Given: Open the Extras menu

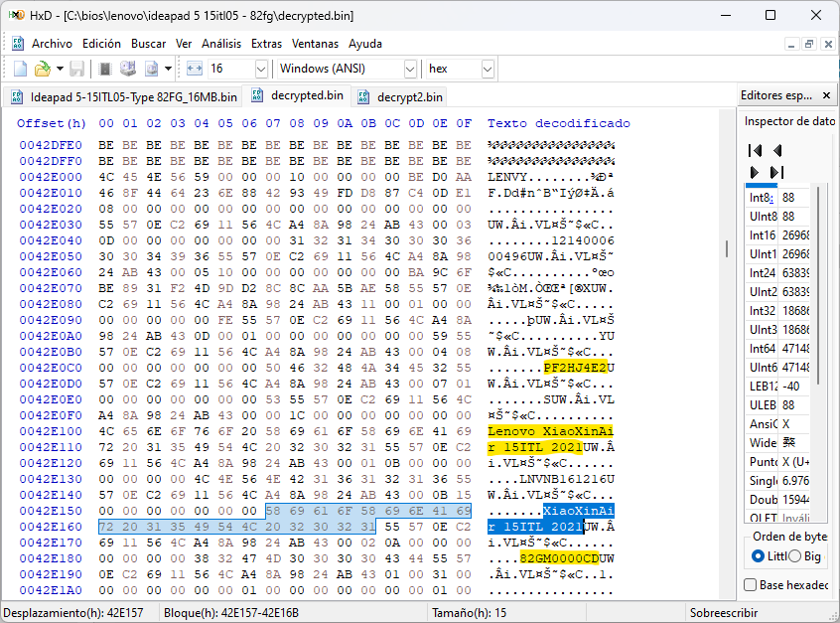Looking at the screenshot, I should pos(266,44).
